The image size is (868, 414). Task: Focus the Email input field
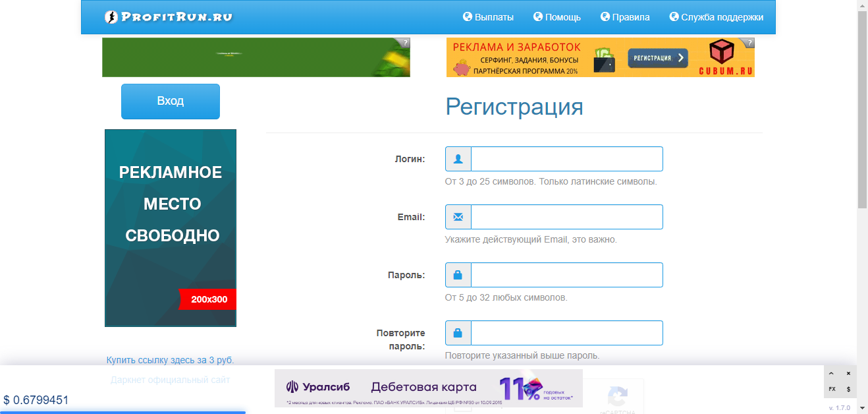[567, 217]
